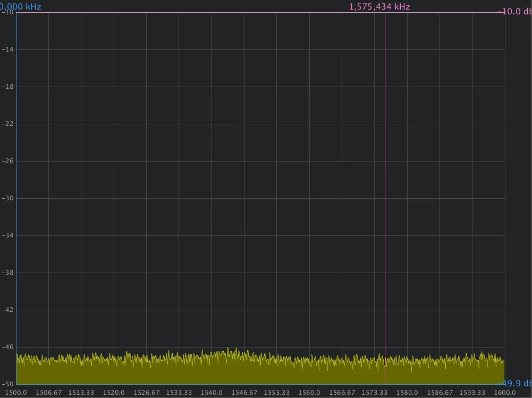This screenshot has width=532, height=398.
Task: Click the 1520.0 frequency axis label
Action: (114, 393)
